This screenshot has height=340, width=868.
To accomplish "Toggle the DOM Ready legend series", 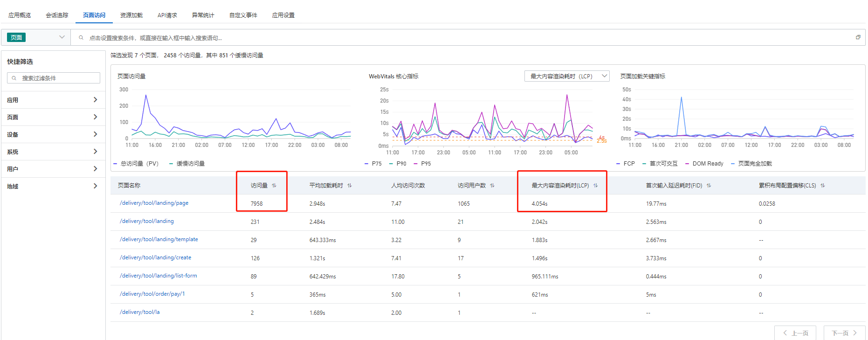I will click(704, 164).
